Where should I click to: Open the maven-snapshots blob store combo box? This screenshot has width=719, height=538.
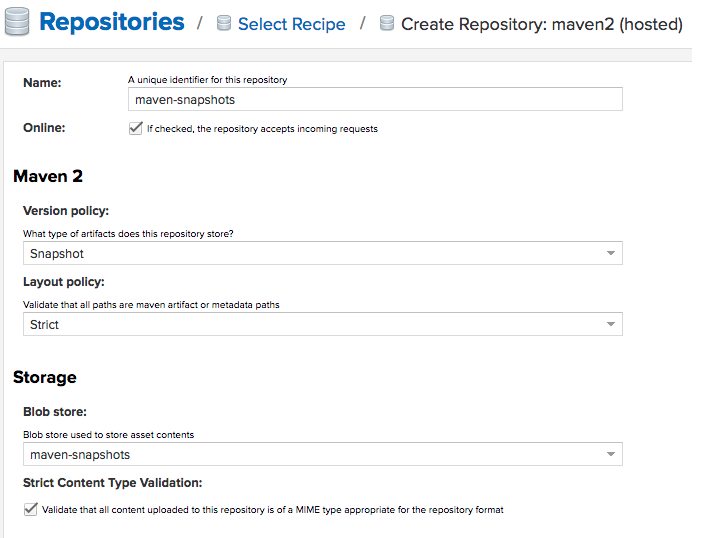pyautogui.click(x=323, y=454)
